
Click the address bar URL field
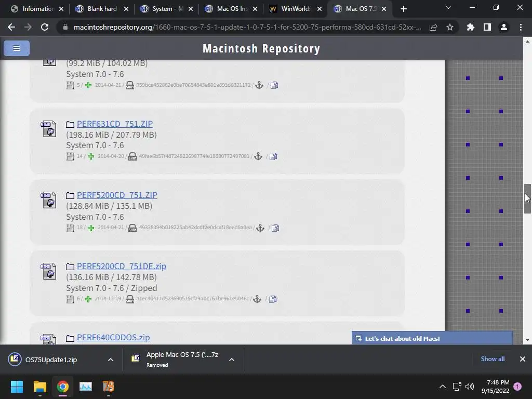[x=247, y=27]
